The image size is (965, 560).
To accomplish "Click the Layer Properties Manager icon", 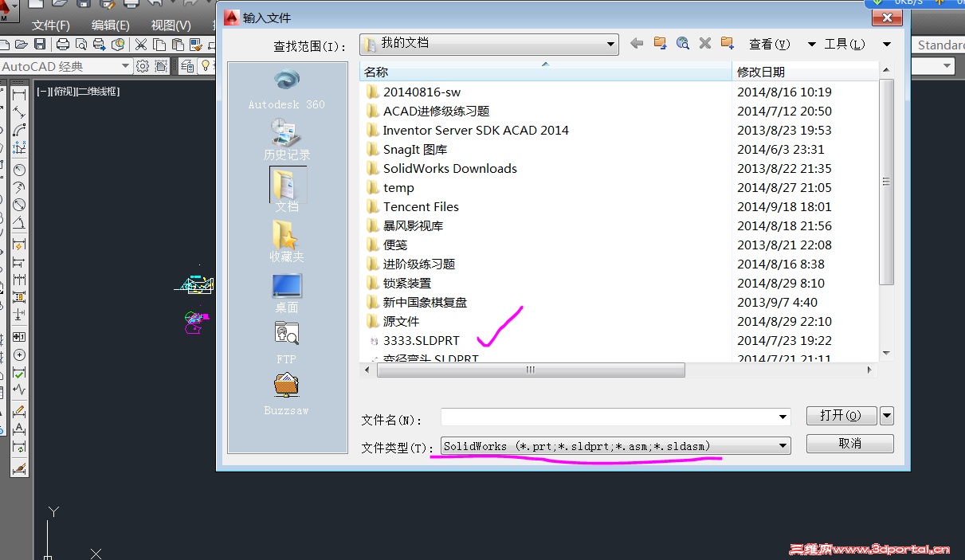I will [187, 66].
